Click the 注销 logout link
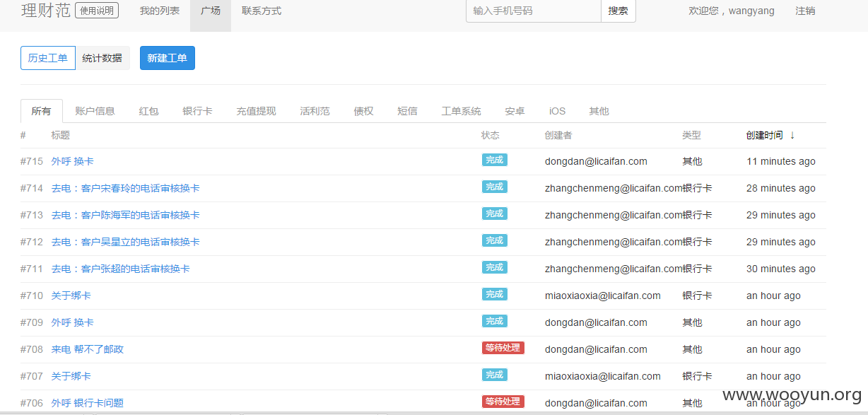 tap(805, 11)
